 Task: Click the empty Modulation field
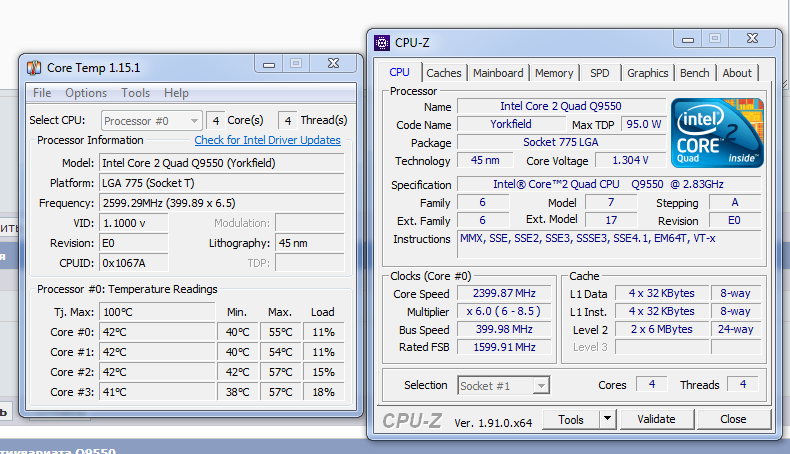tap(310, 223)
